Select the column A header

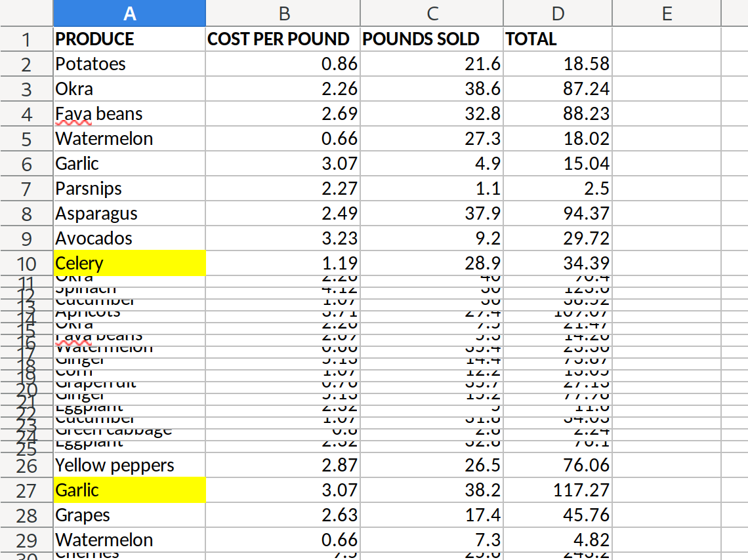(129, 13)
